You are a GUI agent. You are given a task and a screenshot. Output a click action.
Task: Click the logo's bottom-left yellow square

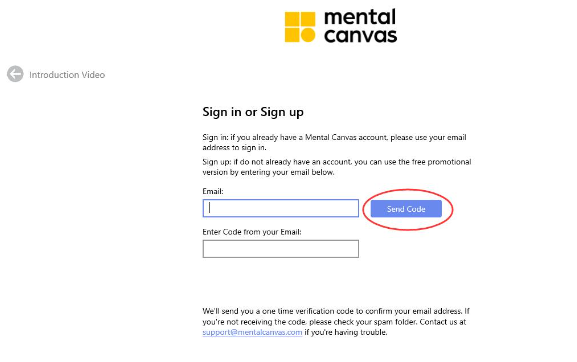[x=292, y=35]
